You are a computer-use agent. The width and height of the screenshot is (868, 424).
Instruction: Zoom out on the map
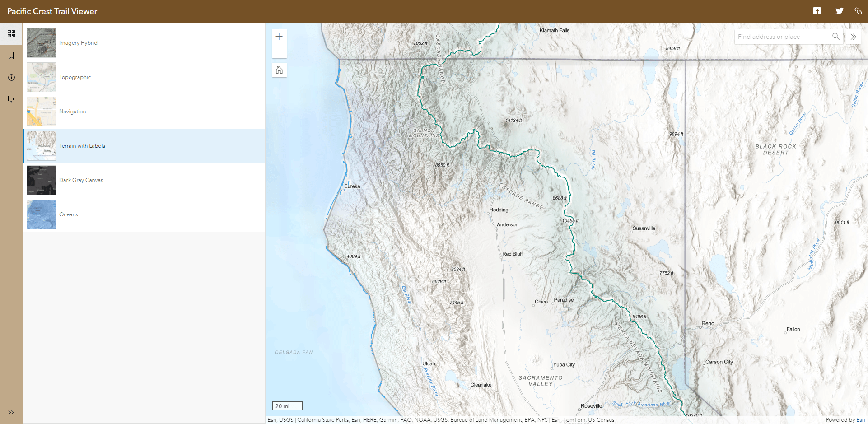click(280, 51)
